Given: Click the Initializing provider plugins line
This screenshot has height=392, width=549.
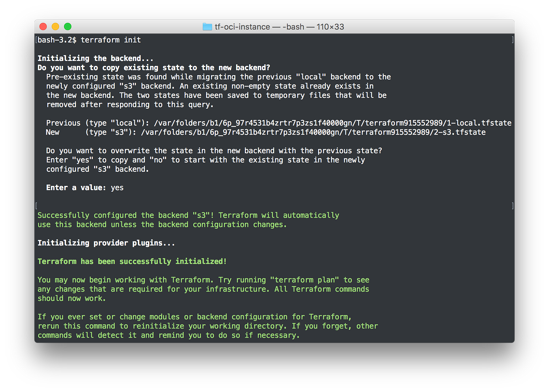Looking at the screenshot, I should coord(106,243).
